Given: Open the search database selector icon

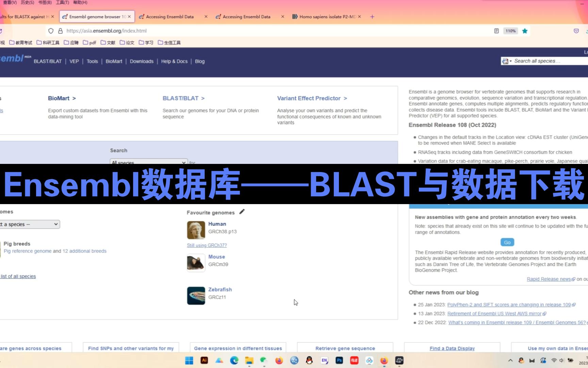Looking at the screenshot, I should (x=506, y=61).
